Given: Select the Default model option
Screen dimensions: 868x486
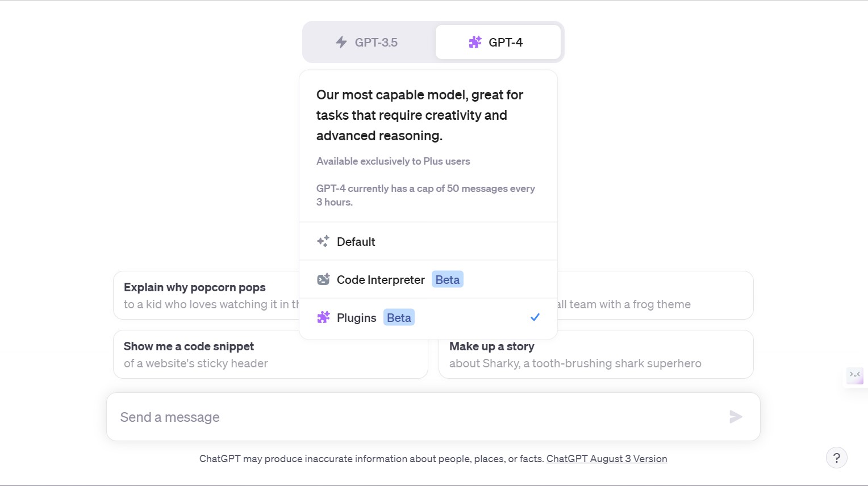Looking at the screenshot, I should [356, 241].
